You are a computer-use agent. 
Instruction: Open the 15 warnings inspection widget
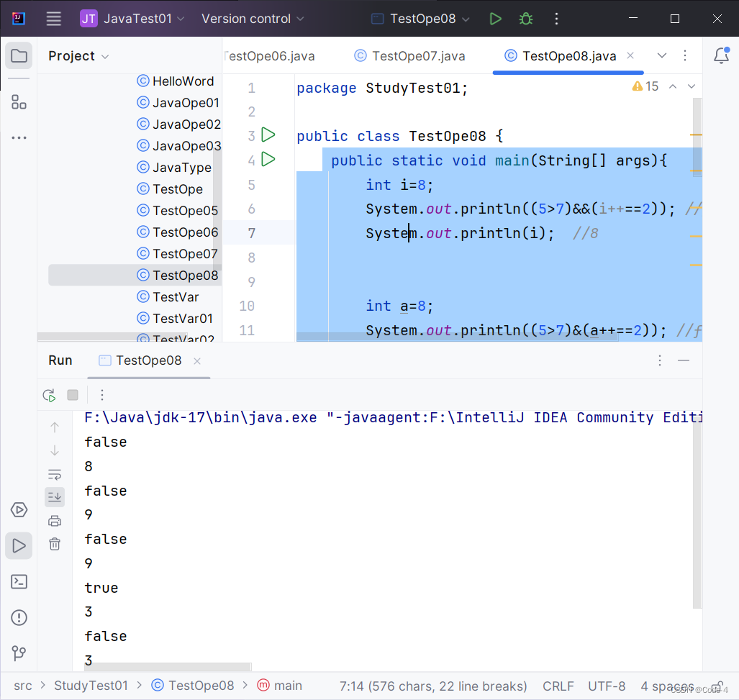645,86
